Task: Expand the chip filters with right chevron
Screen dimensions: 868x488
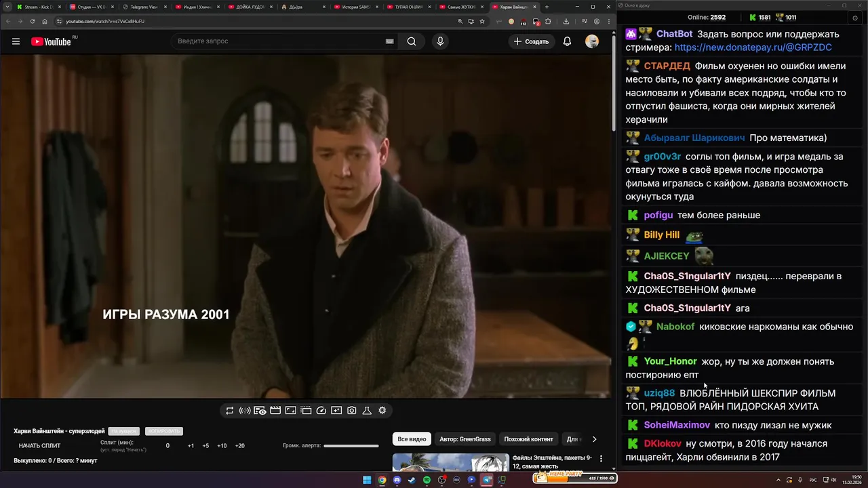Action: click(x=594, y=439)
